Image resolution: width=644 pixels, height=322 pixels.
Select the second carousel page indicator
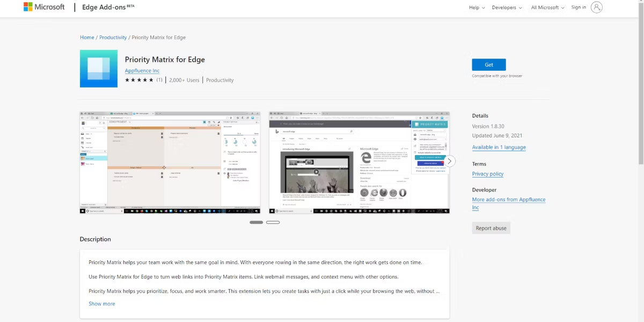(273, 222)
